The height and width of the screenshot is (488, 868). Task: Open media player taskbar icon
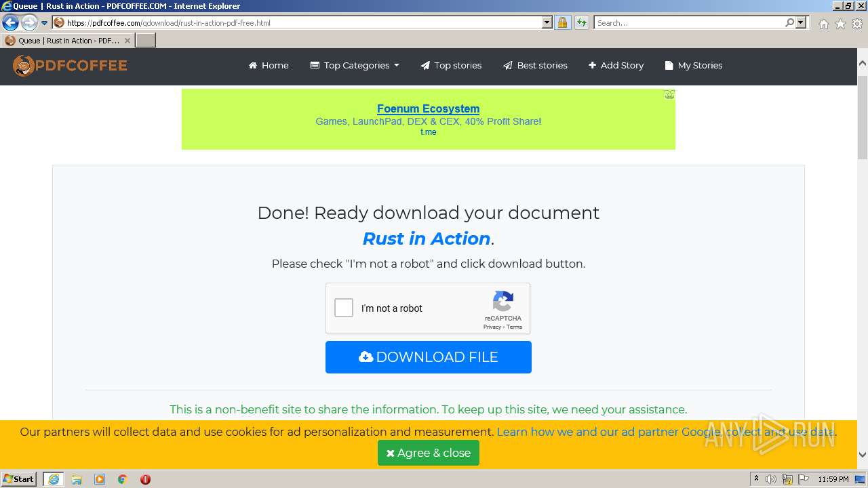(x=100, y=479)
